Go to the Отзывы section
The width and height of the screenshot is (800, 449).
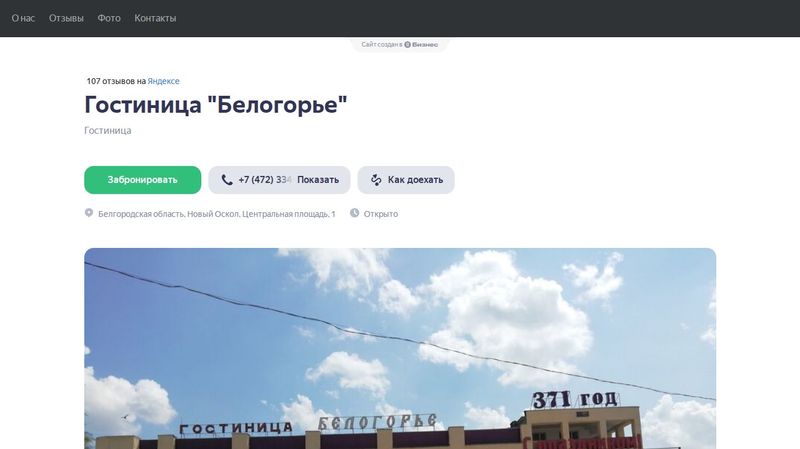tap(66, 18)
